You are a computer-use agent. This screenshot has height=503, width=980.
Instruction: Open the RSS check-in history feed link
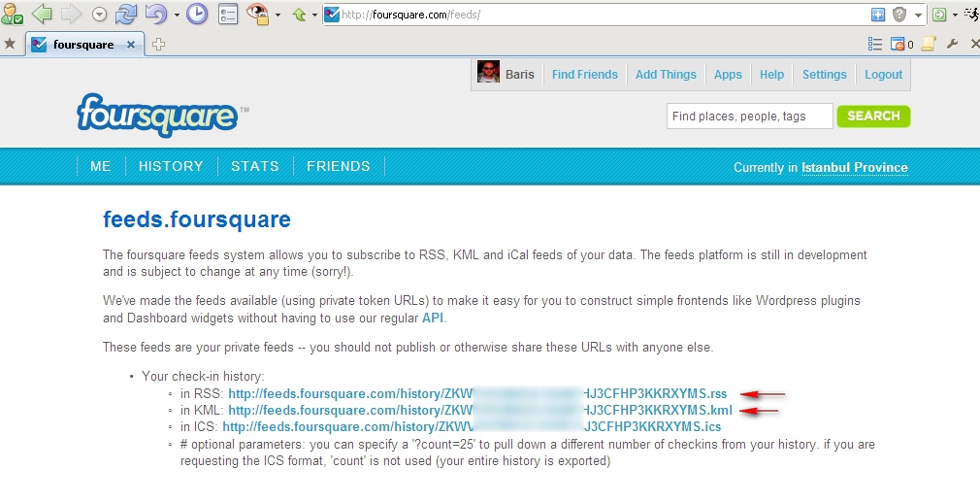477,393
